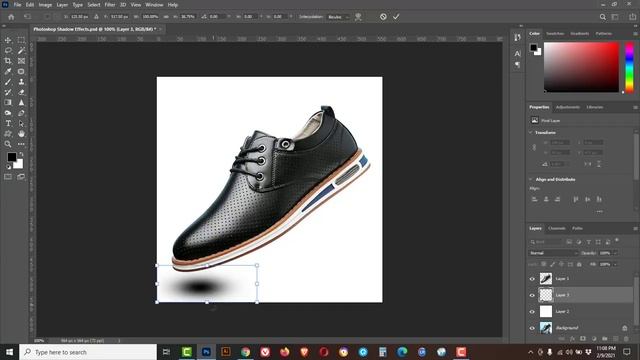This screenshot has width=640, height=360.
Task: Select the Lasso tool
Action: click(x=8, y=51)
